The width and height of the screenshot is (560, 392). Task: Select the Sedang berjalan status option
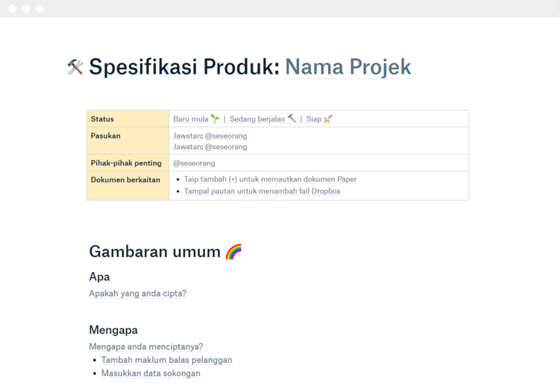(x=257, y=119)
